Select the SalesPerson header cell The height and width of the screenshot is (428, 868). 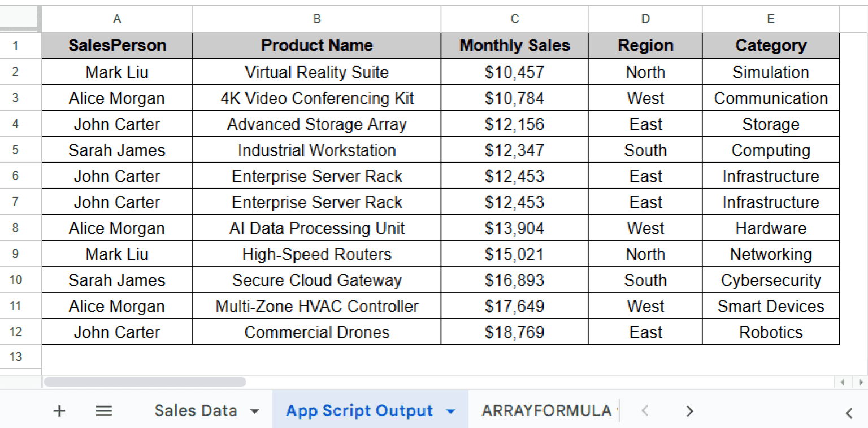(x=116, y=45)
